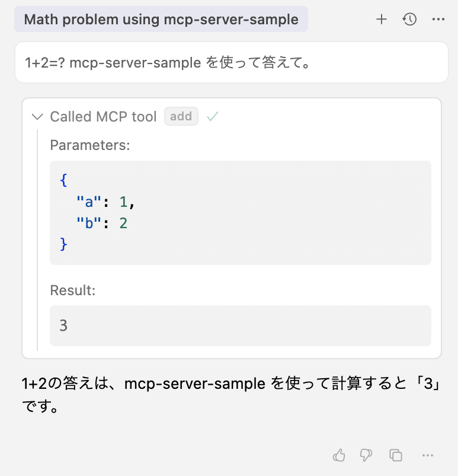Click the "a": 1 parameter value
The width and height of the screenshot is (458, 476).
coord(104,202)
